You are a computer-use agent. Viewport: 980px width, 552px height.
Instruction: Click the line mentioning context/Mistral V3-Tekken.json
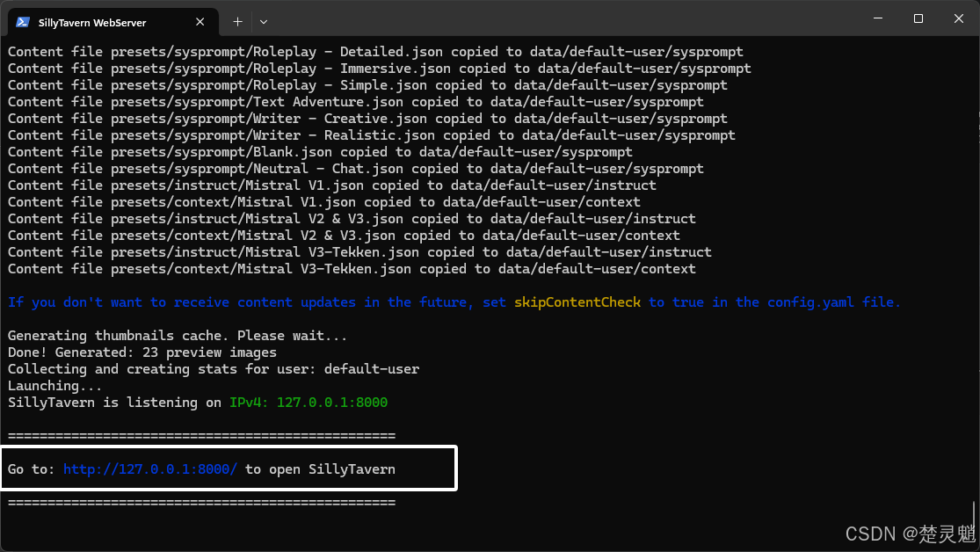352,270
